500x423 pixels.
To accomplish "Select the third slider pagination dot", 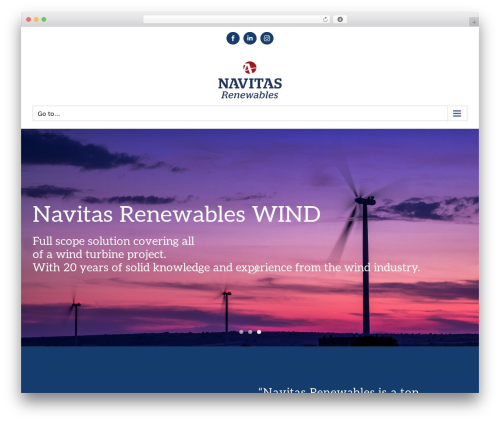I will pos(259,332).
